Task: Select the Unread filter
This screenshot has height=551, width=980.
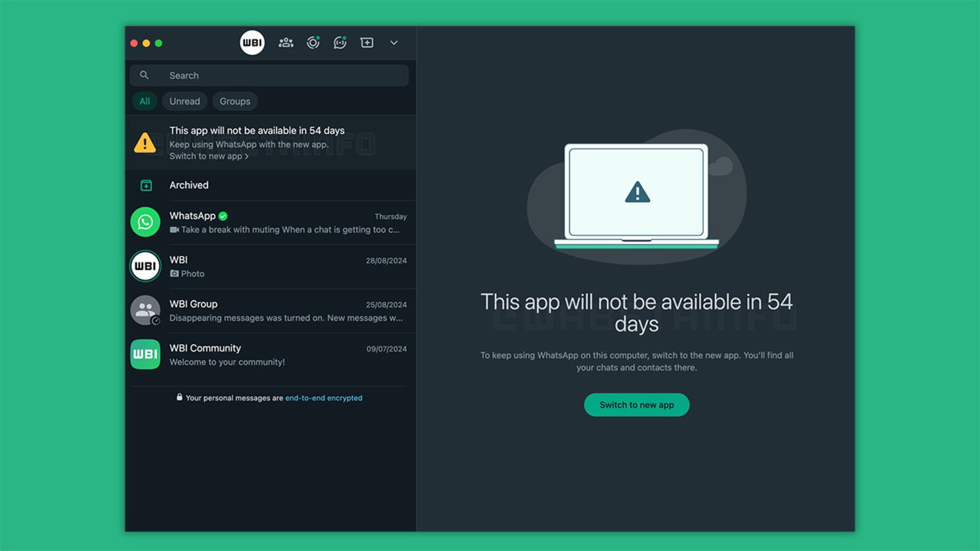Action: click(x=184, y=101)
